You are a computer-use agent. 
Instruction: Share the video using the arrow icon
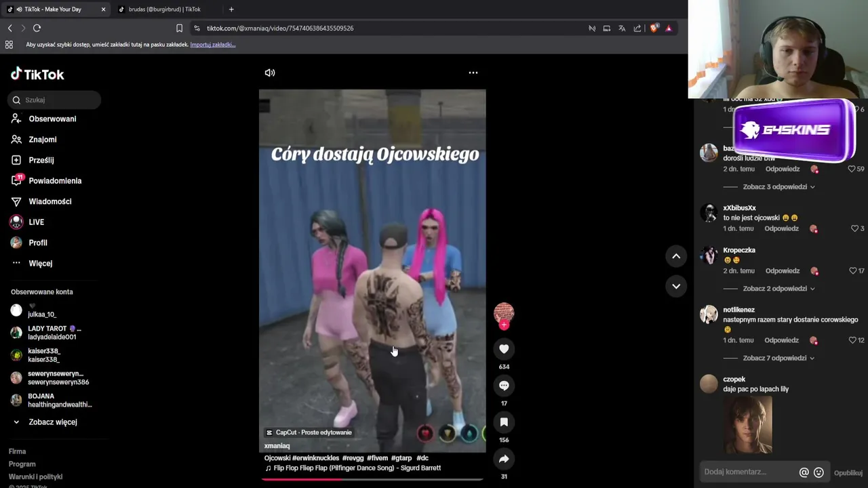point(504,459)
